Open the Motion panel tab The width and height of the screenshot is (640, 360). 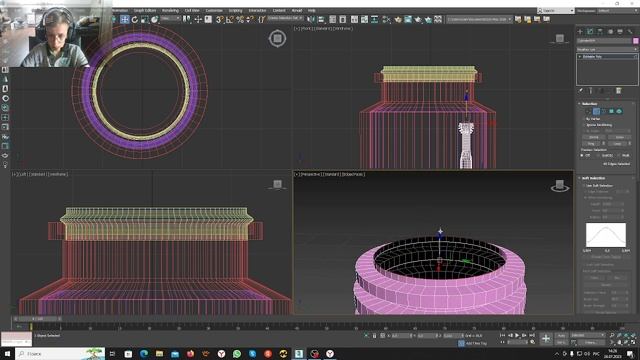[610, 31]
